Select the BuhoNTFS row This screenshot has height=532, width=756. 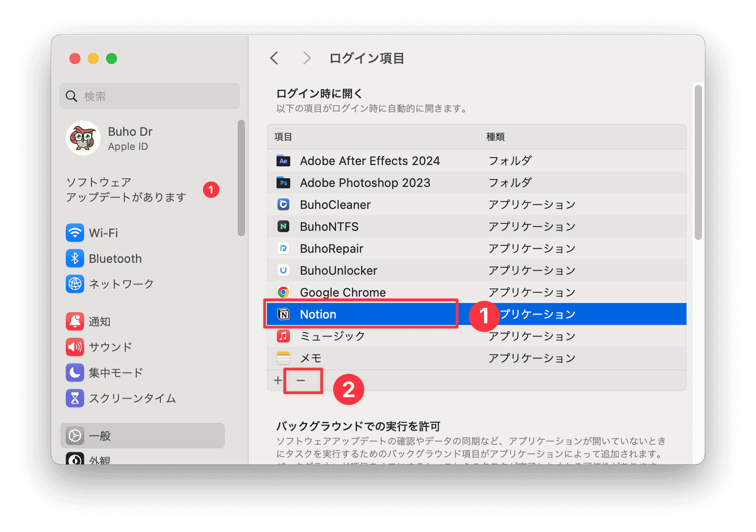point(477,226)
